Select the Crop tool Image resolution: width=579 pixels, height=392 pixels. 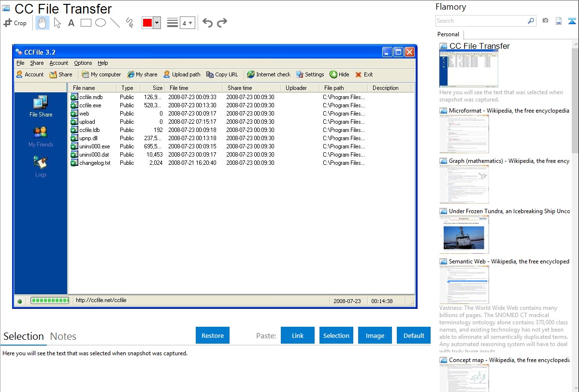pos(15,23)
